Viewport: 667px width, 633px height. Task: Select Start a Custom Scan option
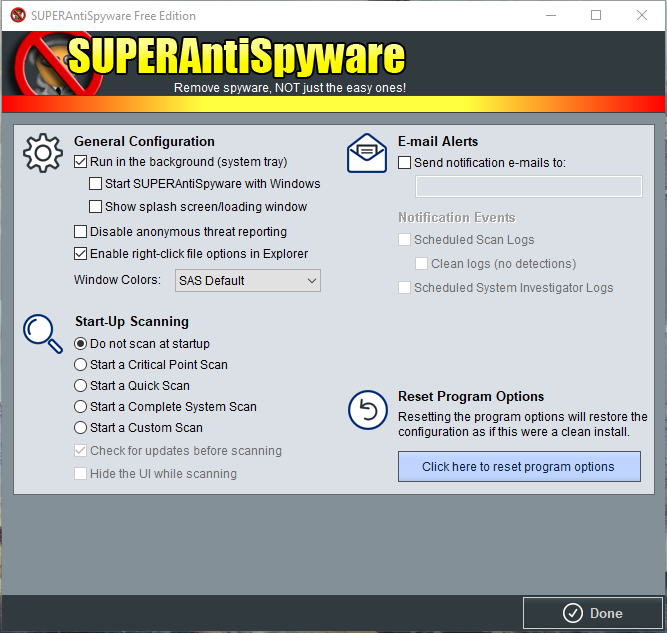(80, 428)
